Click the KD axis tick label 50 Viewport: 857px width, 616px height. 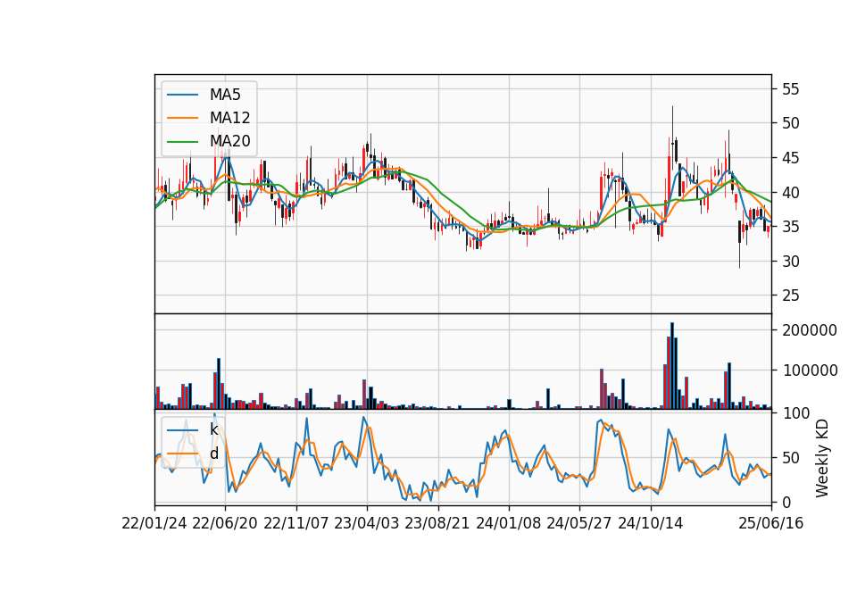coord(790,457)
